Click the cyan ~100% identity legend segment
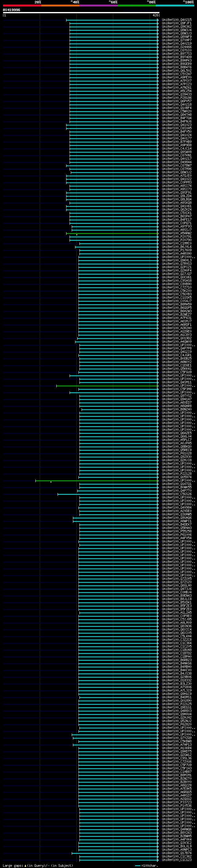Screen dimensions: 197x868 coord(175,6)
